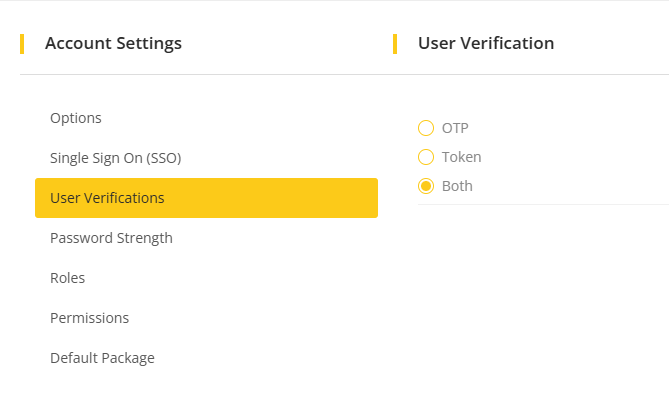Click the Account Settings heading
669x402 pixels.
tap(113, 43)
